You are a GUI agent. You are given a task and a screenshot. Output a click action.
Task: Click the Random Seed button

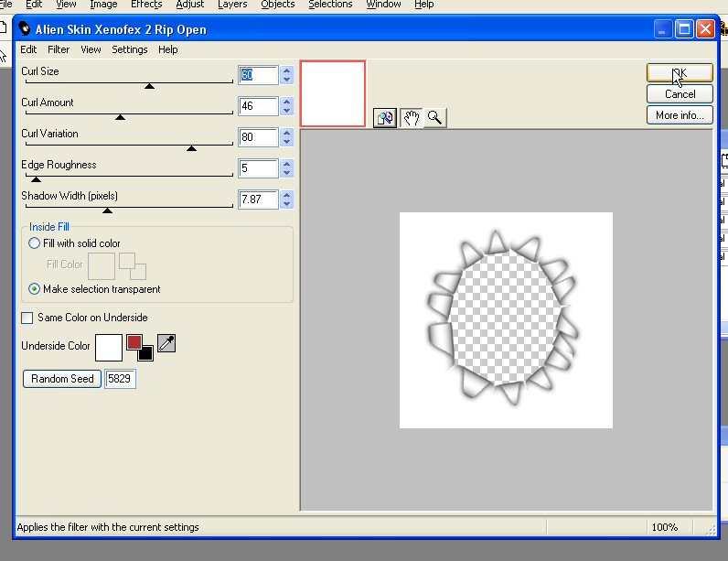62,379
